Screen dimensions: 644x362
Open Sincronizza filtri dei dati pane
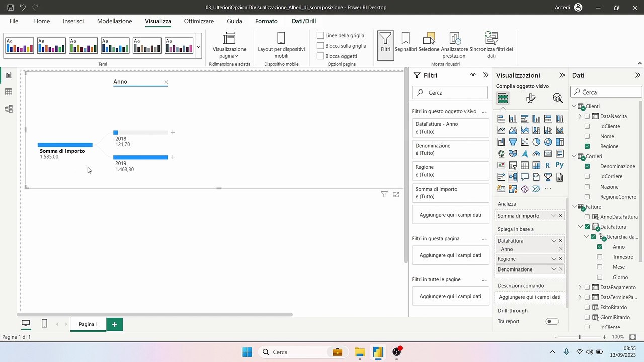(491, 45)
